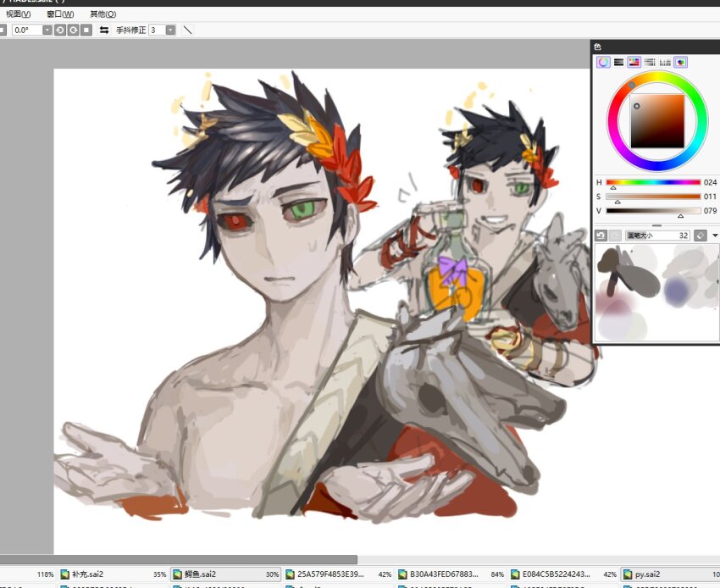Toggle the RGB slider panel icon
720x588 pixels.
click(x=619, y=62)
